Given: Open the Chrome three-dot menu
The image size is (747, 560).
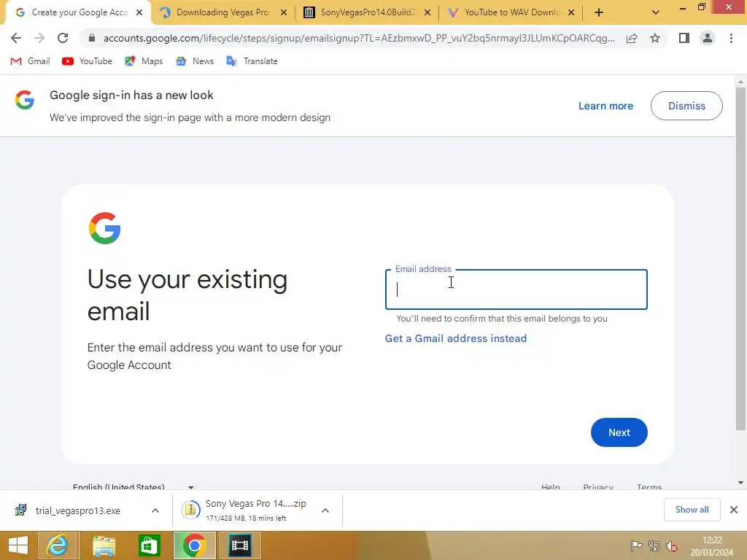Looking at the screenshot, I should pyautogui.click(x=731, y=38).
